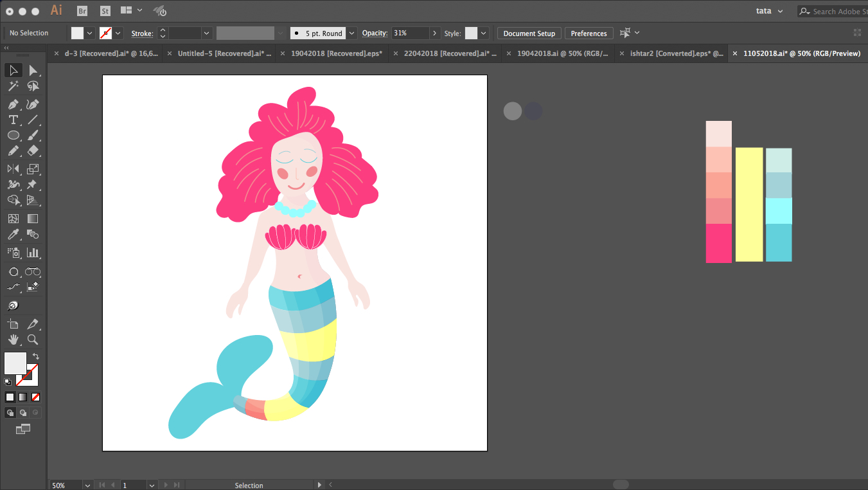Open Arrange Documents dropdown

coord(131,11)
